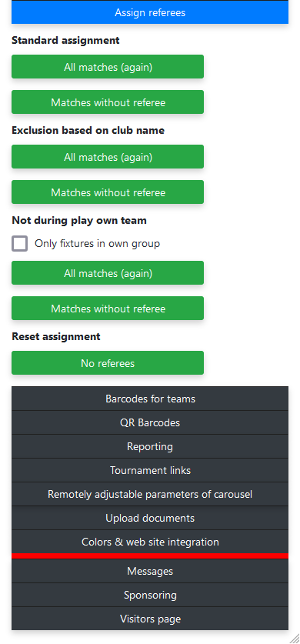This screenshot has width=300, height=644.
Task: Open the Messages section
Action: (150, 572)
